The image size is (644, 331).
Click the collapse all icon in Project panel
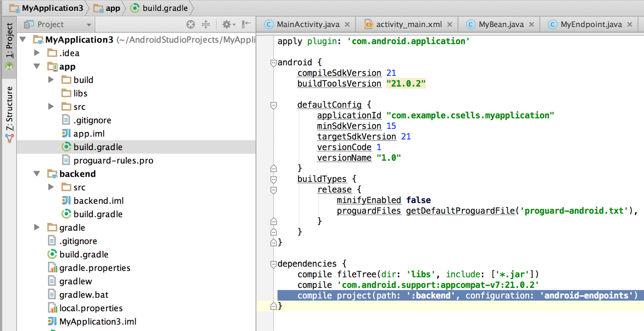point(206,25)
